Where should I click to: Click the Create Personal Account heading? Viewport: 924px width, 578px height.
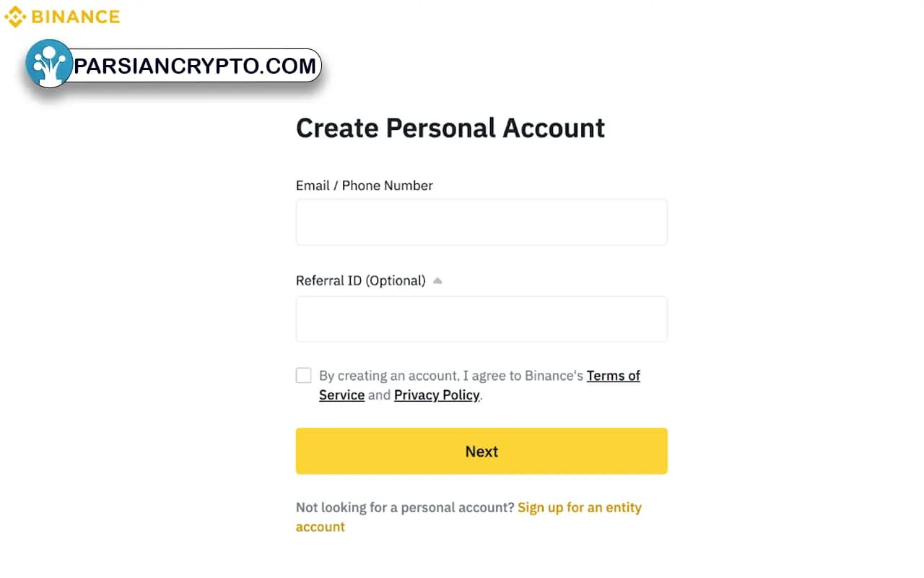click(x=450, y=128)
